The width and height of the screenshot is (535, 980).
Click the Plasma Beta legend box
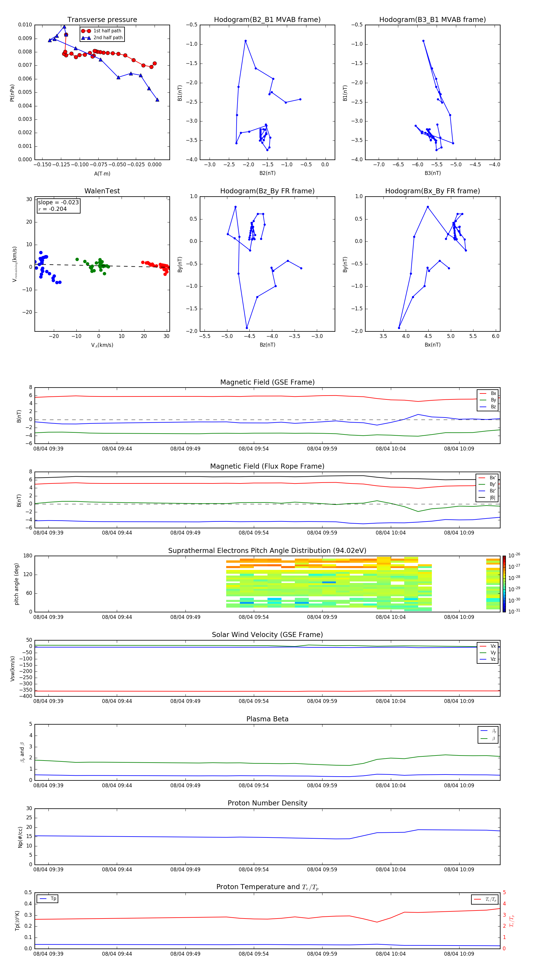pos(488,735)
